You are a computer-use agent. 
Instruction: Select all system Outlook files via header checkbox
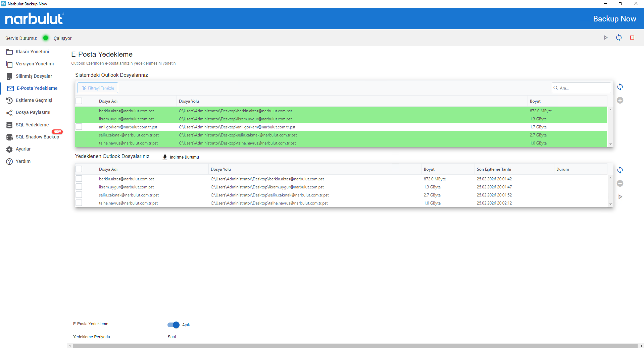[79, 101]
